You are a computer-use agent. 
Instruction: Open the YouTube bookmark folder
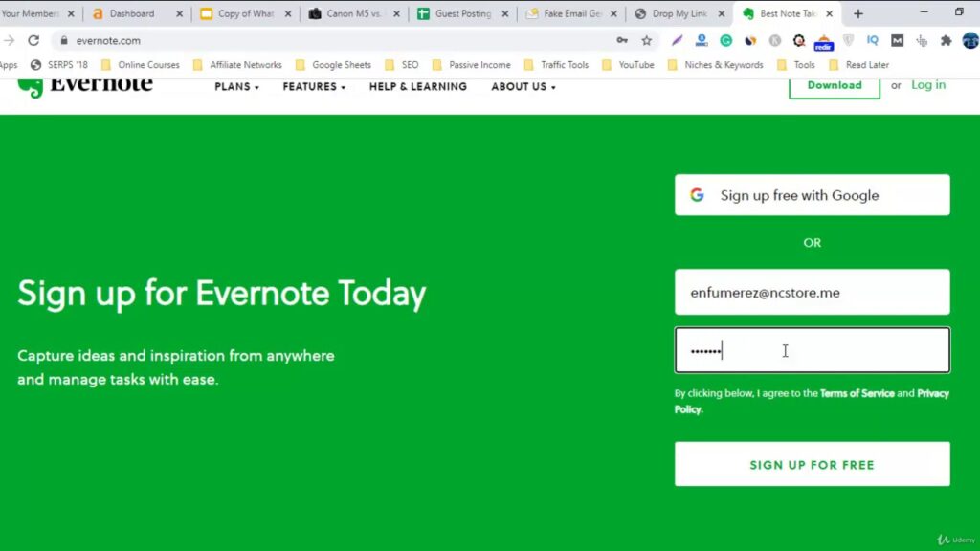pos(628,64)
